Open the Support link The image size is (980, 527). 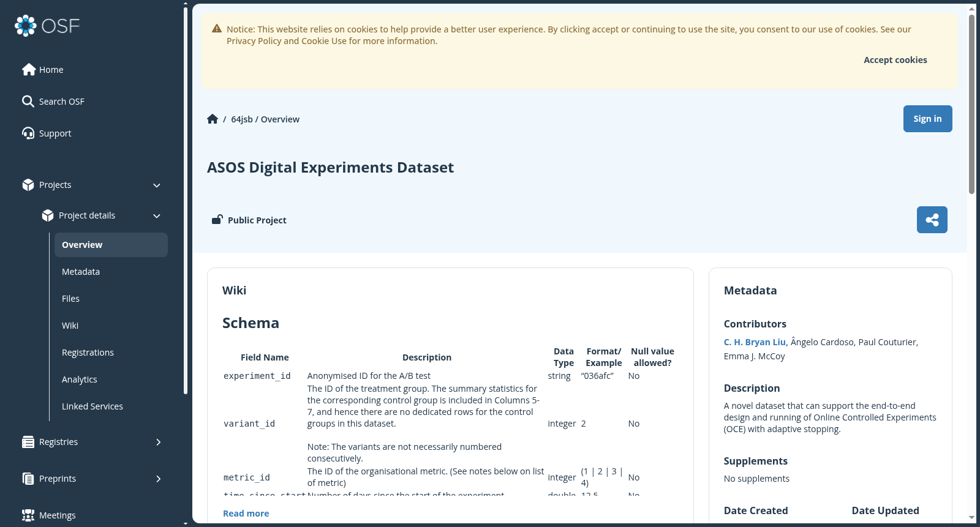pyautogui.click(x=55, y=133)
